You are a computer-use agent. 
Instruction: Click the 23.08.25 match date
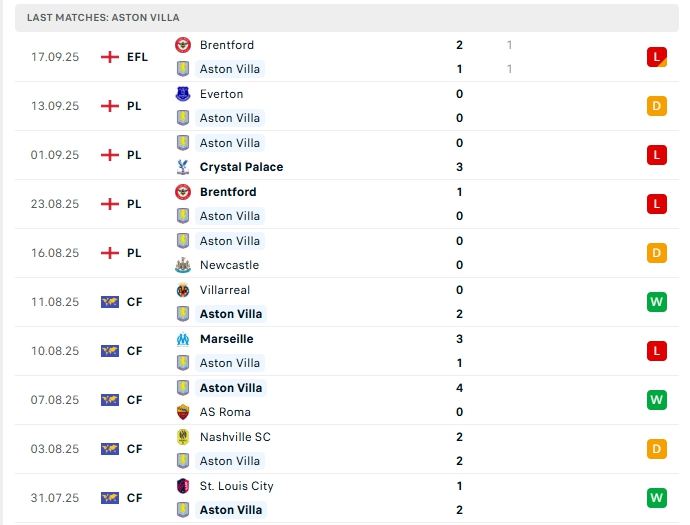click(x=54, y=204)
